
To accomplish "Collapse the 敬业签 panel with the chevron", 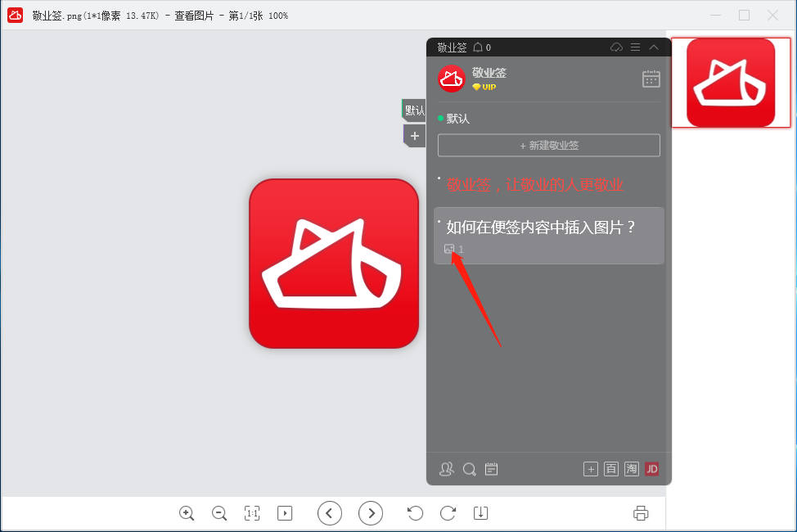I will tap(654, 47).
